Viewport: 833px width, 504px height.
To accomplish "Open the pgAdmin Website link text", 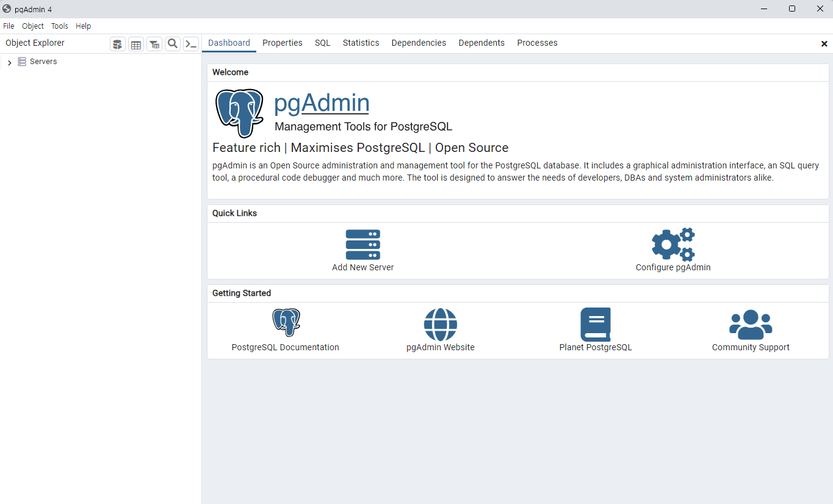I will (x=441, y=347).
